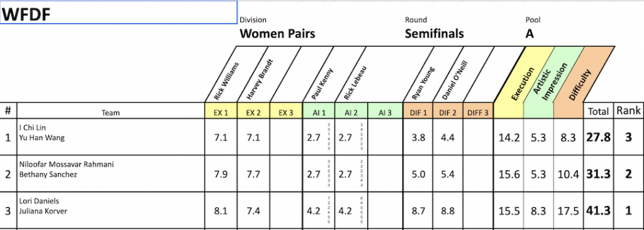Click the Women Pairs division cell
This screenshot has height=230, width=644.
[277, 33]
